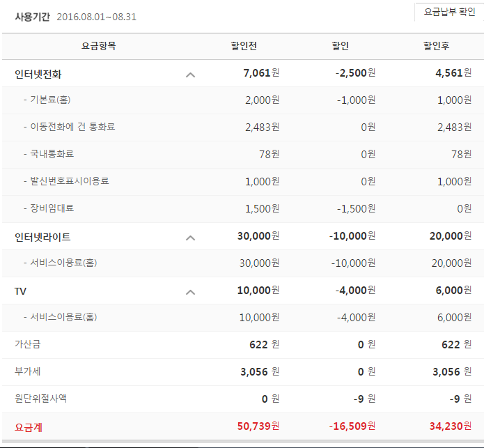
Task: Click the 할인전 column header
Action: 244,47
